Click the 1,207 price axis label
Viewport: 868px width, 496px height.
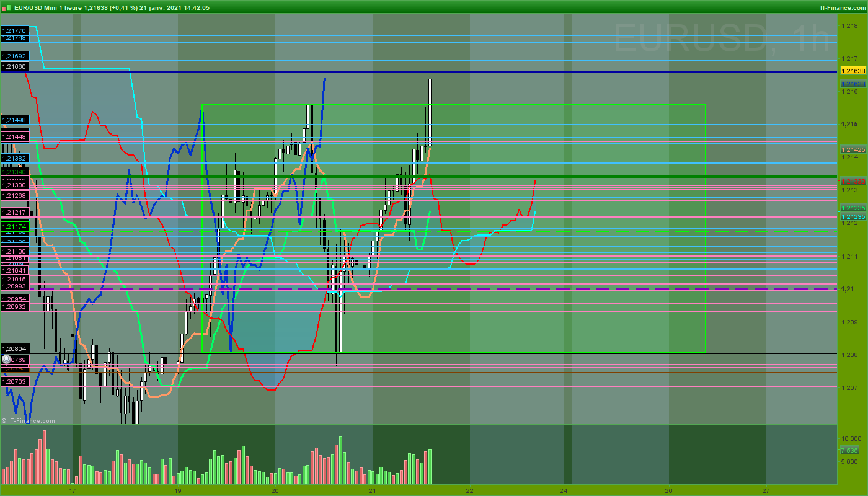[849, 387]
